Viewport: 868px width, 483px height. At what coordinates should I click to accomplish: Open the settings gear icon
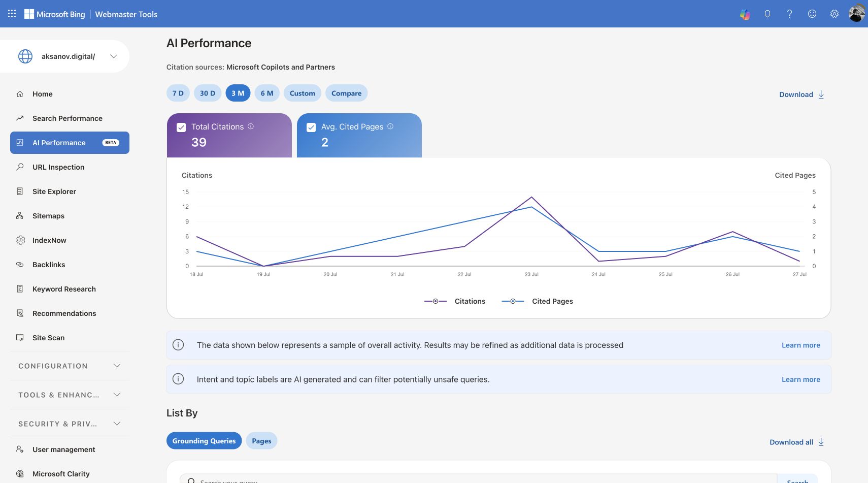tap(834, 14)
